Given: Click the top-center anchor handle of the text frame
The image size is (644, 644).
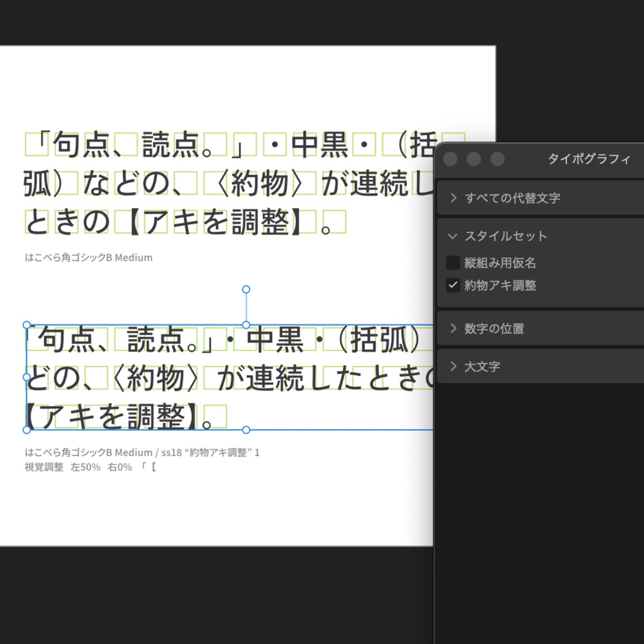Looking at the screenshot, I should coord(245,325).
